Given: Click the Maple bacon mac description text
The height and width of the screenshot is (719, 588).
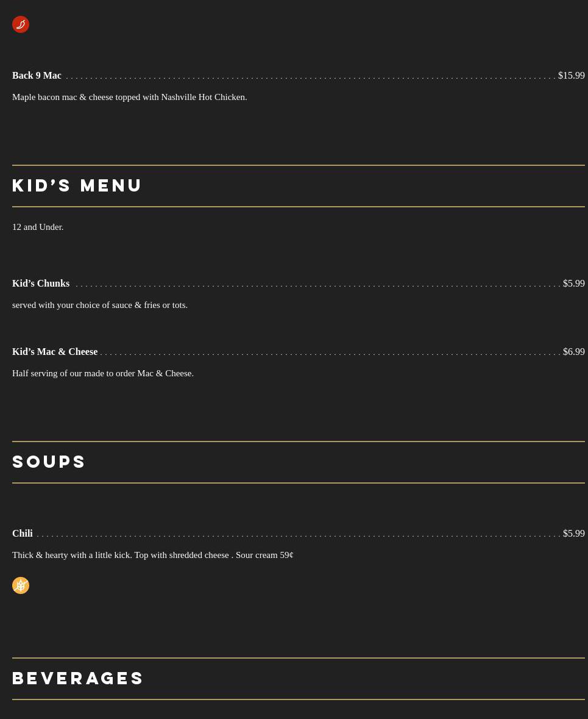Looking at the screenshot, I should click(130, 97).
